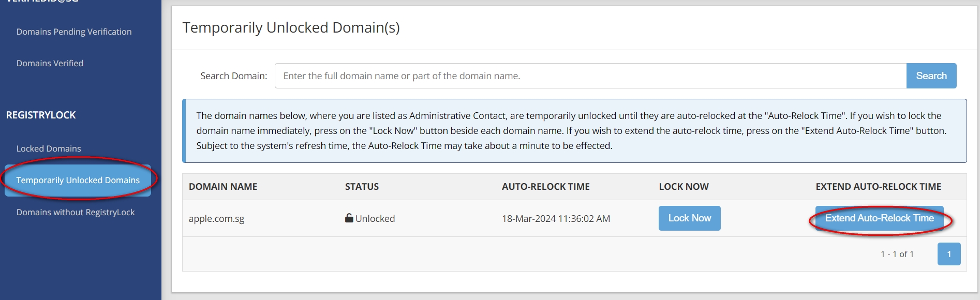Image resolution: width=980 pixels, height=300 pixels.
Task: Click the STATUS column header
Action: (x=362, y=187)
